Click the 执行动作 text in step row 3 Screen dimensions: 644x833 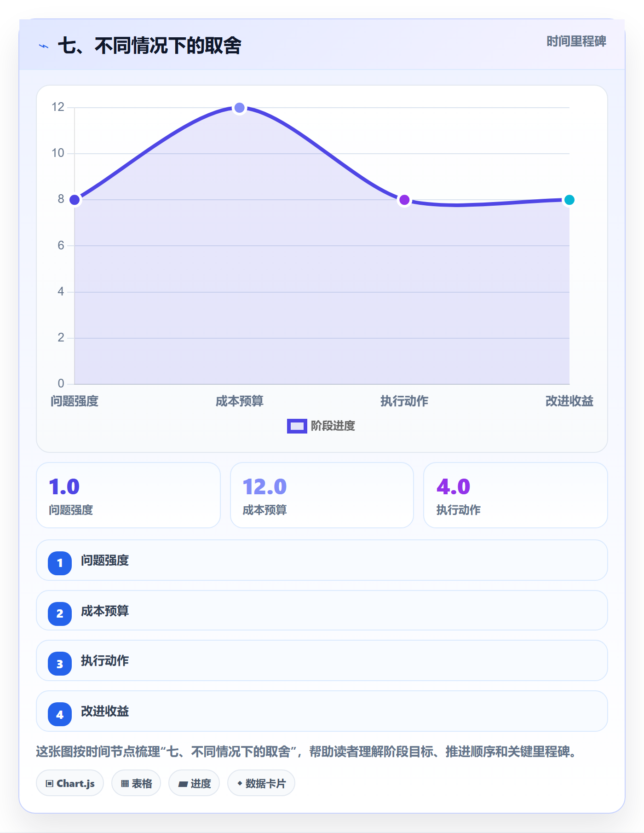click(x=105, y=661)
